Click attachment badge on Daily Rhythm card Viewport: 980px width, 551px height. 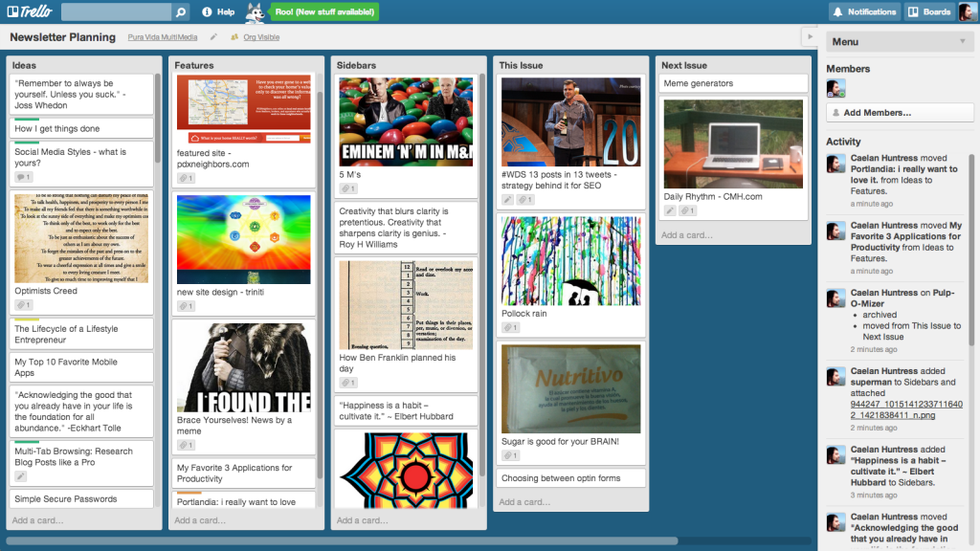tap(687, 210)
